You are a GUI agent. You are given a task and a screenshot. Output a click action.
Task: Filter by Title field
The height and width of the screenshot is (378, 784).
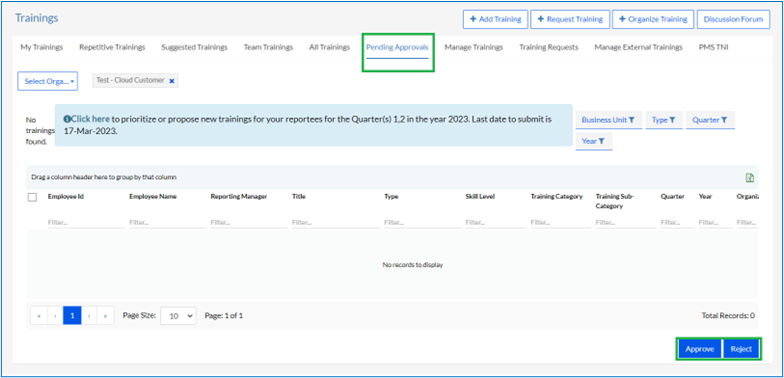(336, 222)
